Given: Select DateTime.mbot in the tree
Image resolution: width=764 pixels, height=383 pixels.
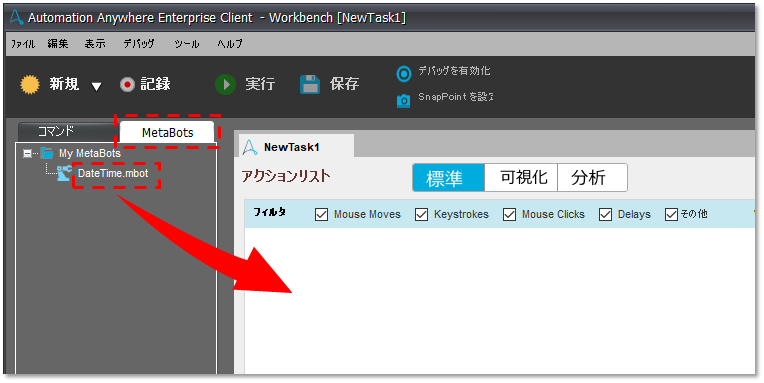Looking at the screenshot, I should [113, 173].
